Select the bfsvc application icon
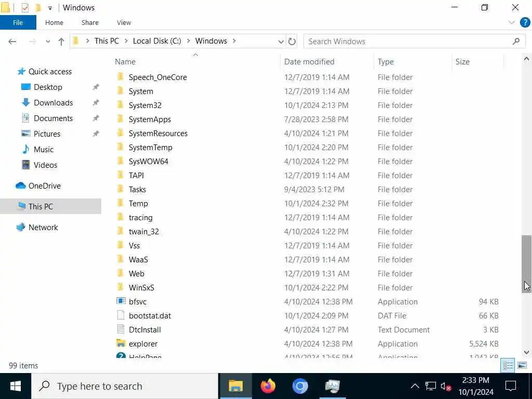 pos(121,301)
